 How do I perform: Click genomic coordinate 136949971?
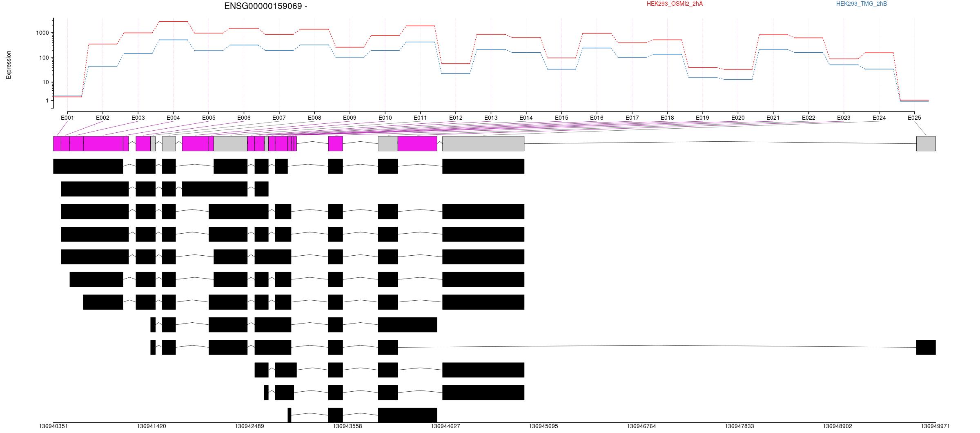935,426
